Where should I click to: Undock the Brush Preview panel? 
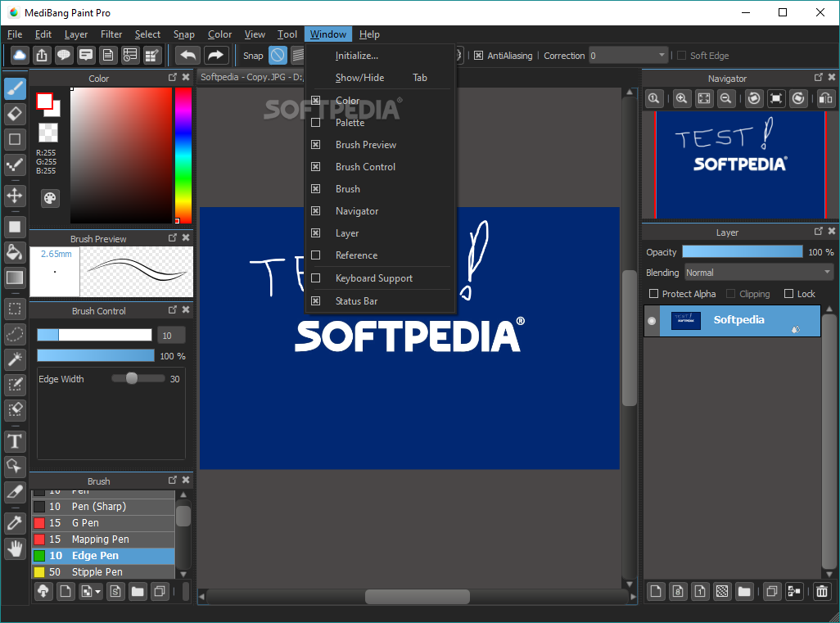pos(173,237)
